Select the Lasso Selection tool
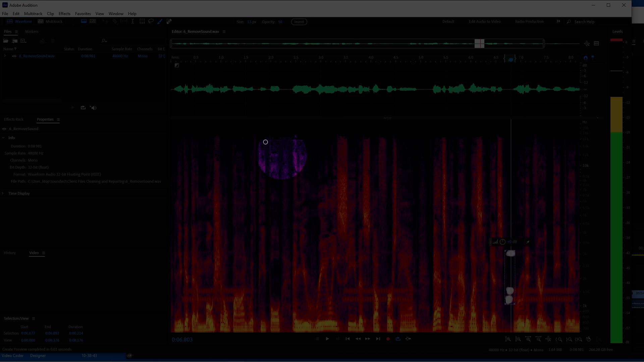Image resolution: width=644 pixels, height=362 pixels. point(151,21)
